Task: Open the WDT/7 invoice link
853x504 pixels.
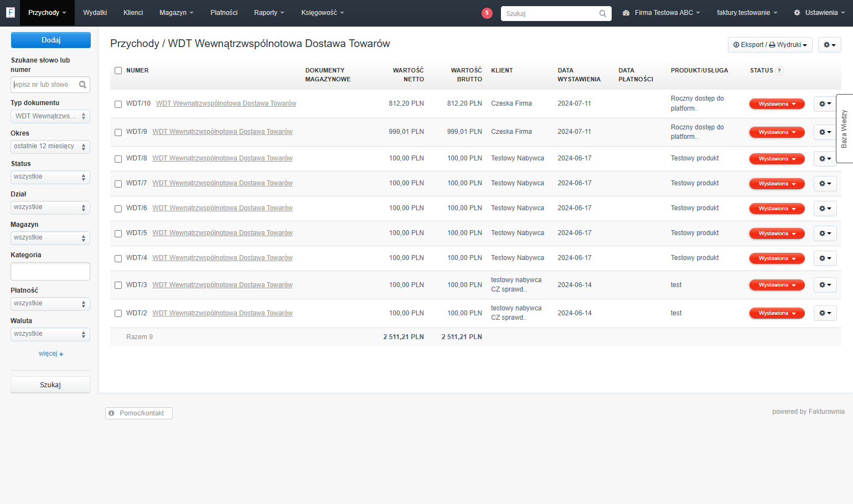Action: click(223, 183)
